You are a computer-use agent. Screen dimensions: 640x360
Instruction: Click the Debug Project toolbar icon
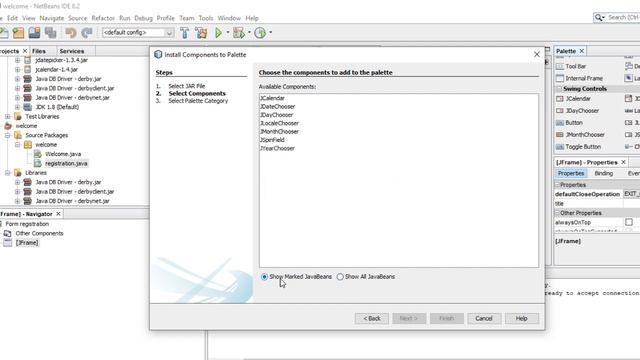tap(239, 33)
